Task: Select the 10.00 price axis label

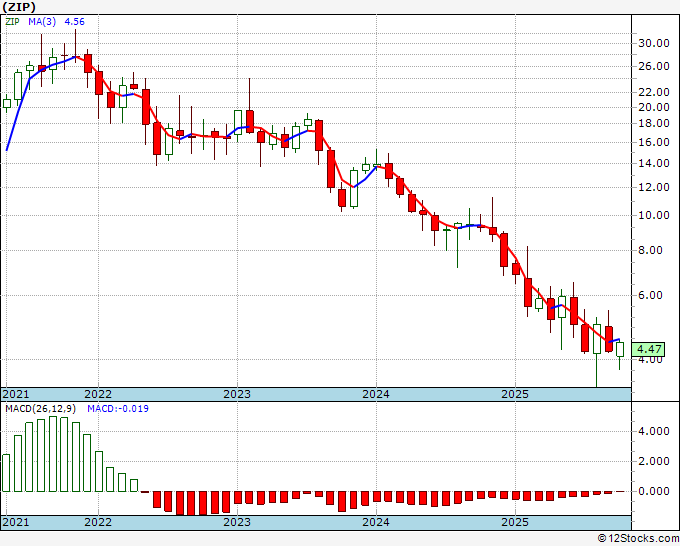Action: click(654, 216)
